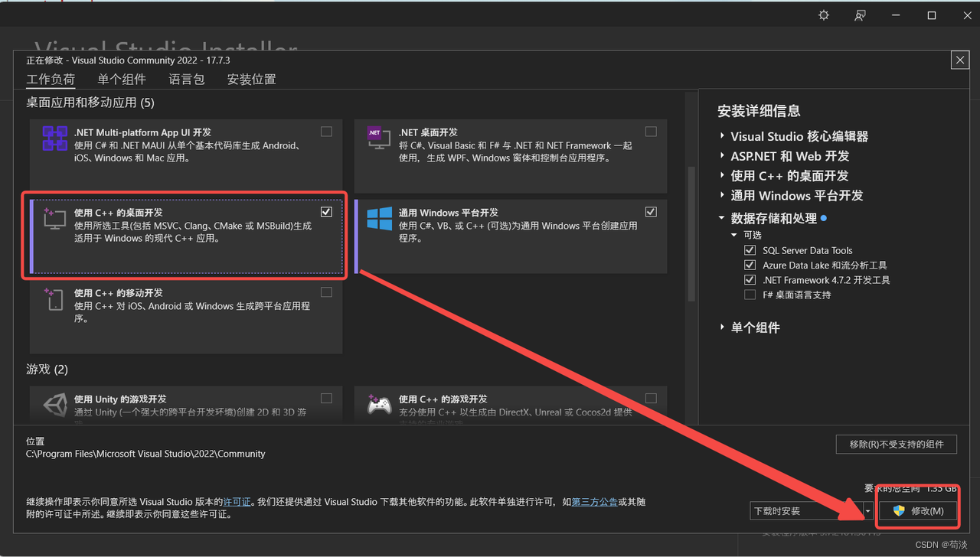The image size is (980, 557).
Task: Click the install path C:\Program Files\Microsoft Visual Studio\2022\Community
Action: [x=145, y=454]
